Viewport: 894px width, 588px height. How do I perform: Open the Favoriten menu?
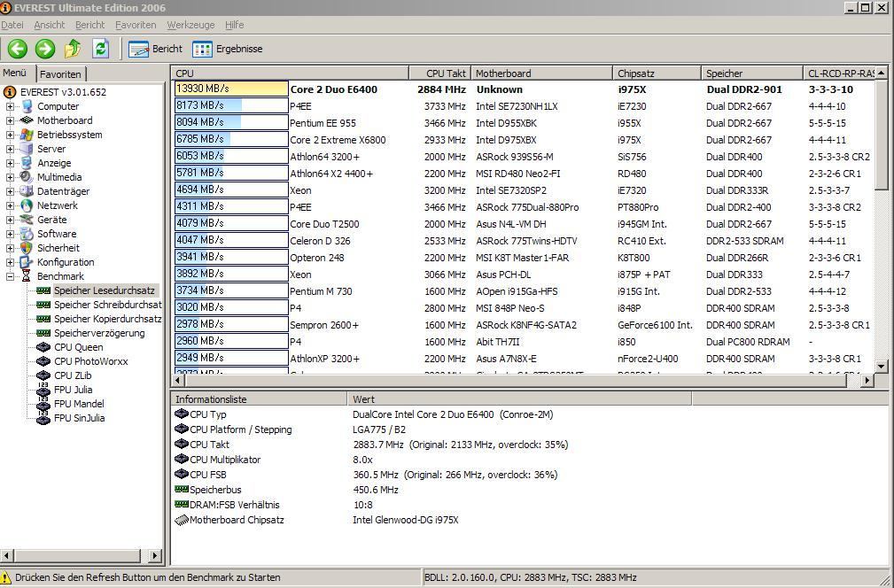[x=136, y=25]
